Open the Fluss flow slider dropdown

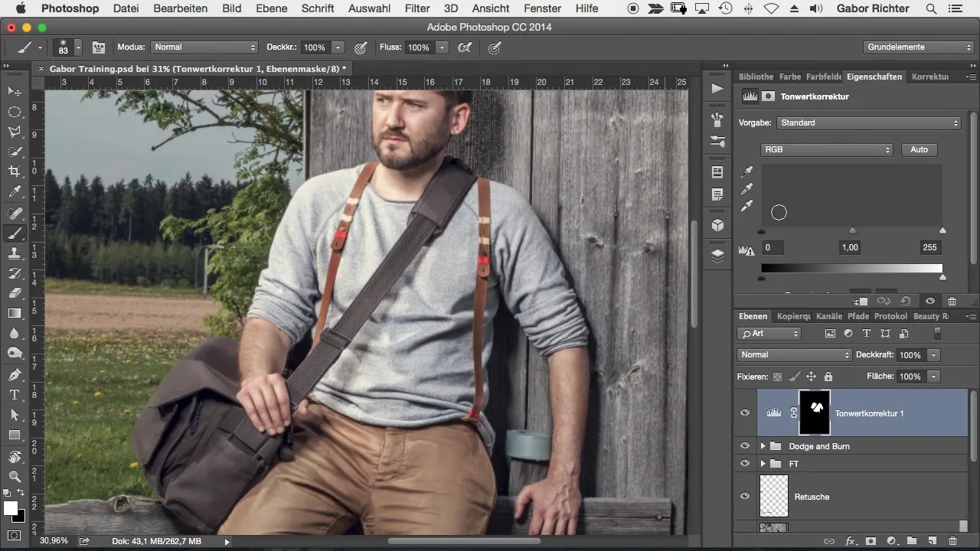pyautogui.click(x=442, y=47)
